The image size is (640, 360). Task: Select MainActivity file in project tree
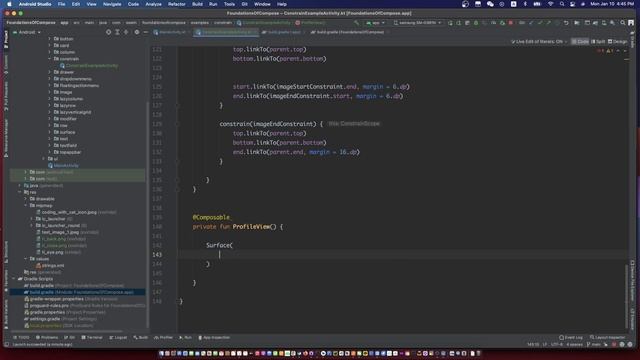[63, 165]
